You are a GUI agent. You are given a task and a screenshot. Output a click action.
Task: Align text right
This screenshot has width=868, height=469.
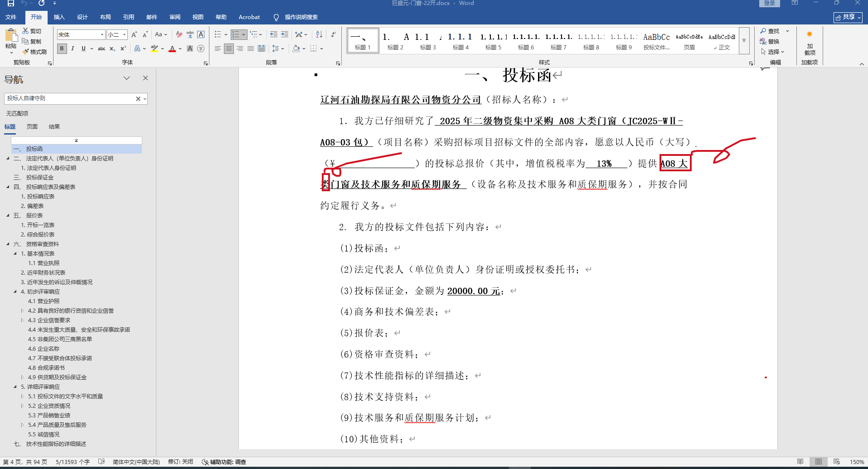tap(240, 48)
